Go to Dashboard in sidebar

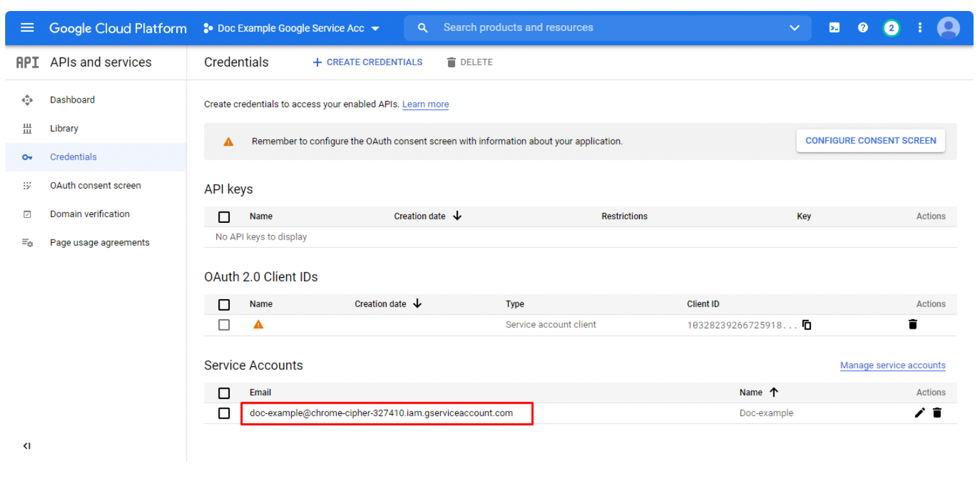[72, 100]
